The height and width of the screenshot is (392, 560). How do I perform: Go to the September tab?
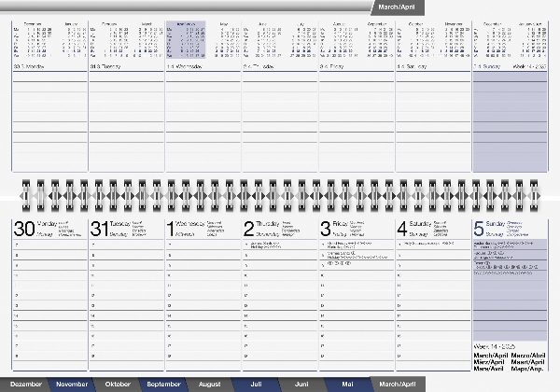pos(163,384)
